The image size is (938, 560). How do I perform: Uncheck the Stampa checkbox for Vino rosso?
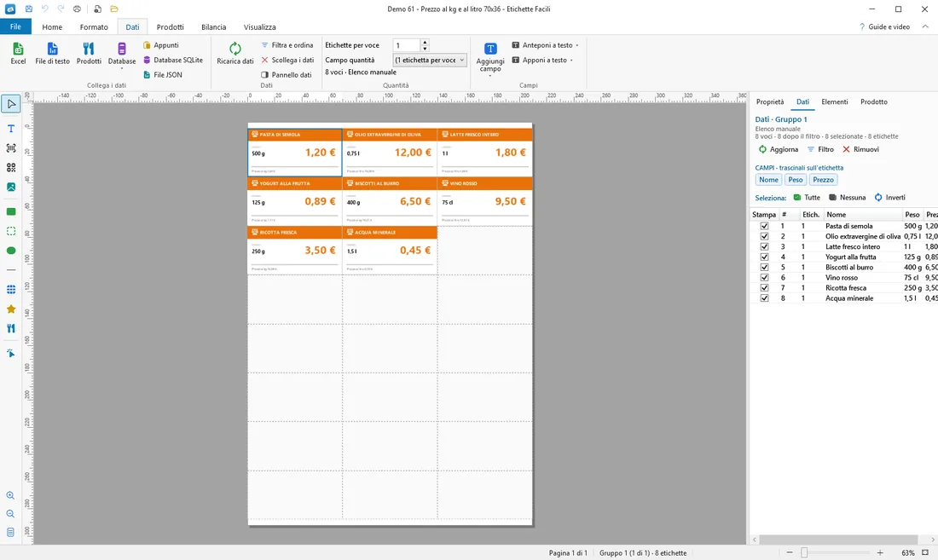pyautogui.click(x=764, y=277)
